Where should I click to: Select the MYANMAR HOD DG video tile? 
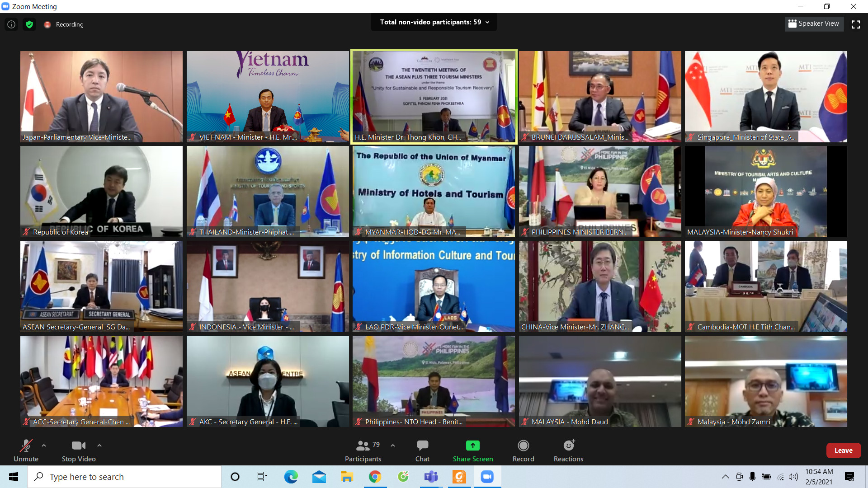pyautogui.click(x=434, y=192)
